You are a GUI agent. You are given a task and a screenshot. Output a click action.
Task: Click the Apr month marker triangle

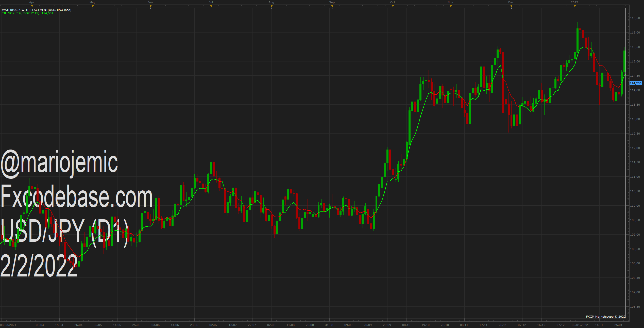coord(32,6)
